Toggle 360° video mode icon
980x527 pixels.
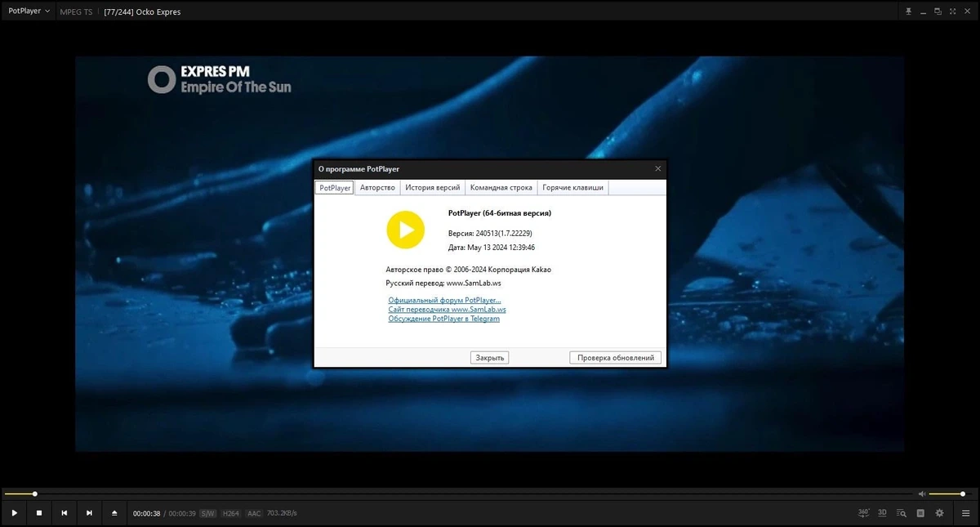coord(864,513)
